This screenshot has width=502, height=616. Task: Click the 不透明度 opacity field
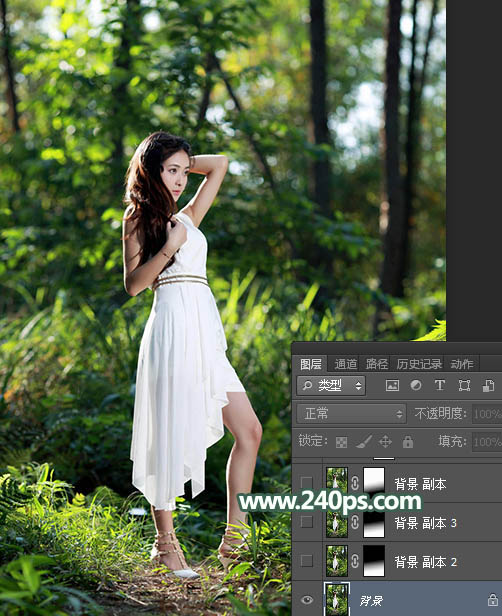[x=487, y=414]
